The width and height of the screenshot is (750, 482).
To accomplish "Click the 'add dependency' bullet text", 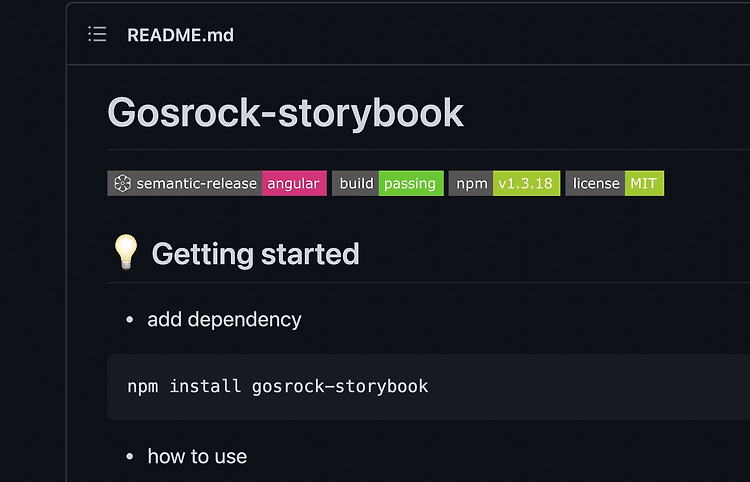I will coord(224,319).
